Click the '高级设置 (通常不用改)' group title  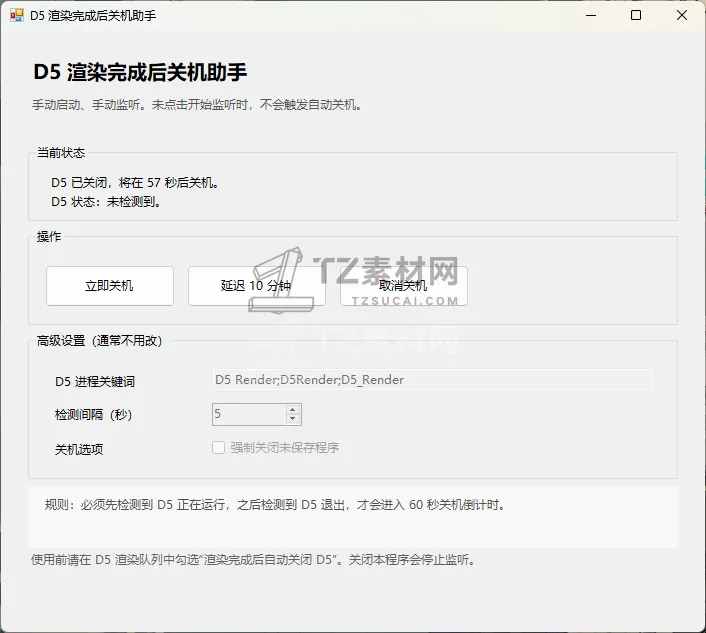coord(100,341)
